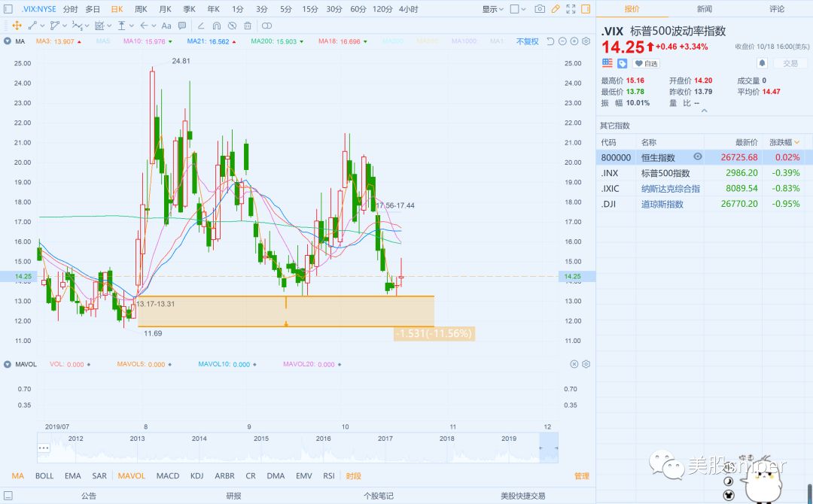The width and height of the screenshot is (813, 504).
Task: Click the linked circles overlay icon
Action: point(266,26)
